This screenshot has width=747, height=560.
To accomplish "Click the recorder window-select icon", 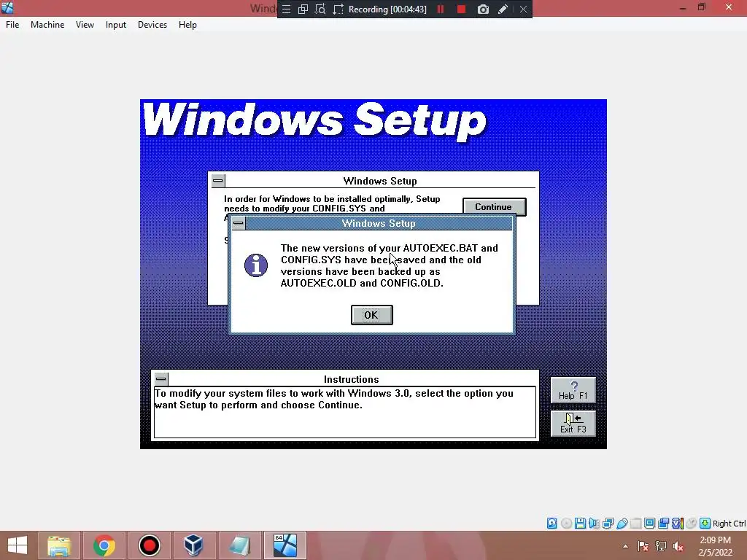I will pyautogui.click(x=303, y=9).
